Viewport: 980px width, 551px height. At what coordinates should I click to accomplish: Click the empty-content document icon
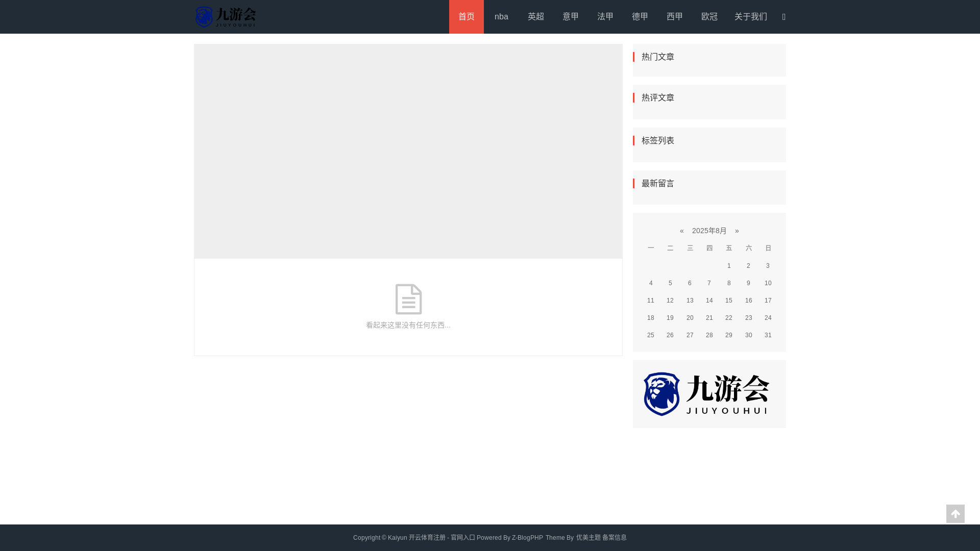tap(408, 299)
